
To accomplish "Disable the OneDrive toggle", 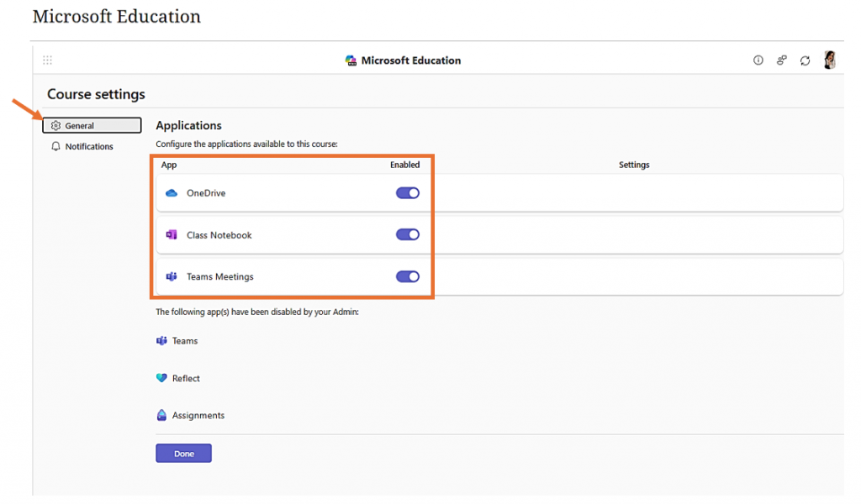I will click(408, 193).
